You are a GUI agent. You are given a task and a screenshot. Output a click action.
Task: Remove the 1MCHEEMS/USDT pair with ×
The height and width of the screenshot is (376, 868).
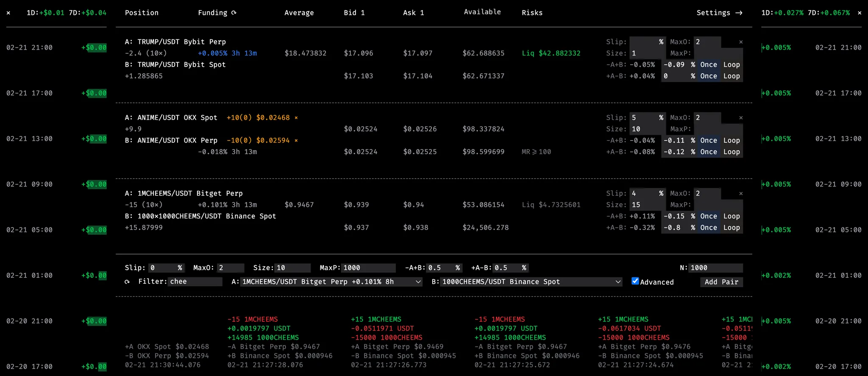(741, 194)
